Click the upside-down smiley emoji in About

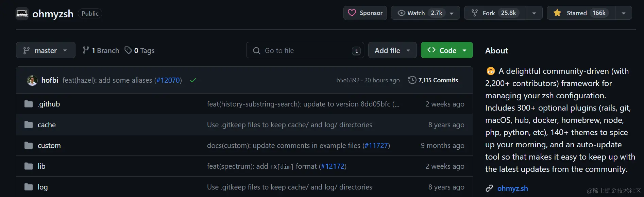click(x=491, y=71)
